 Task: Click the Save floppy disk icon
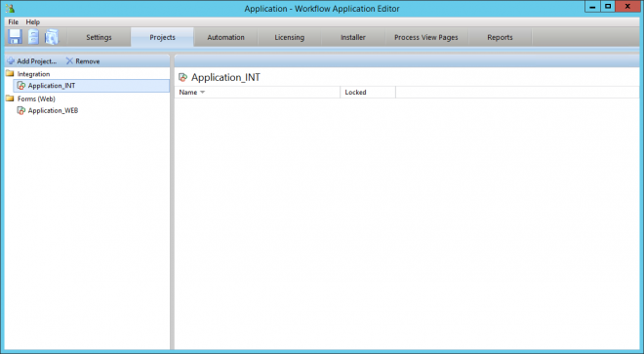(x=16, y=36)
